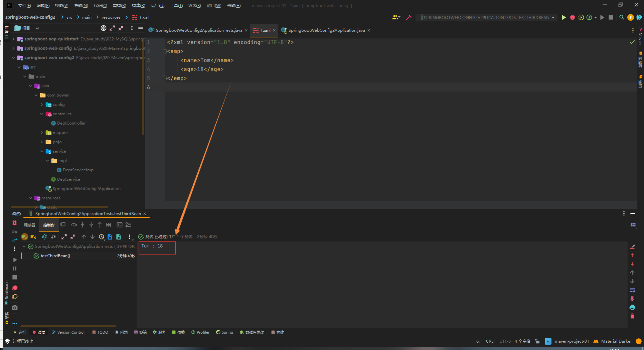The width and height of the screenshot is (644, 350).
Task: Collapse the controller package
Action: click(42, 114)
